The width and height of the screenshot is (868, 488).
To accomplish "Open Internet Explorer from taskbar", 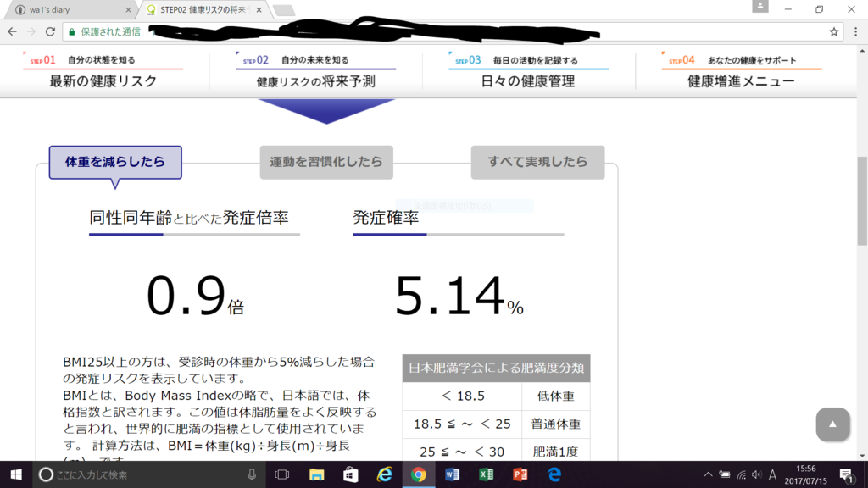I will point(385,474).
